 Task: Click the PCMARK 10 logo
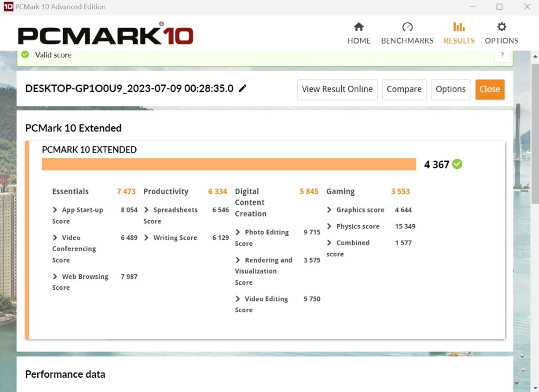105,34
